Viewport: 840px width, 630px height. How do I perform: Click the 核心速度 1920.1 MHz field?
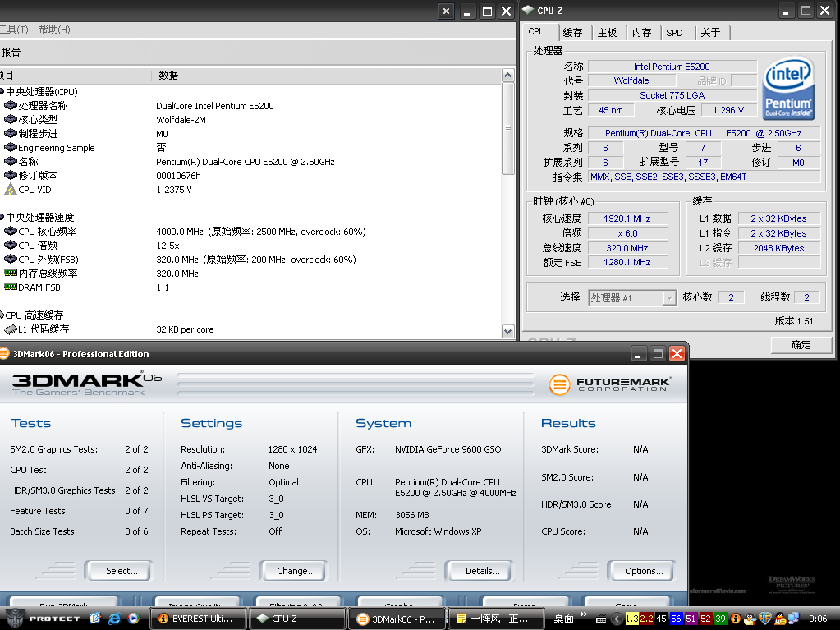[x=627, y=218]
